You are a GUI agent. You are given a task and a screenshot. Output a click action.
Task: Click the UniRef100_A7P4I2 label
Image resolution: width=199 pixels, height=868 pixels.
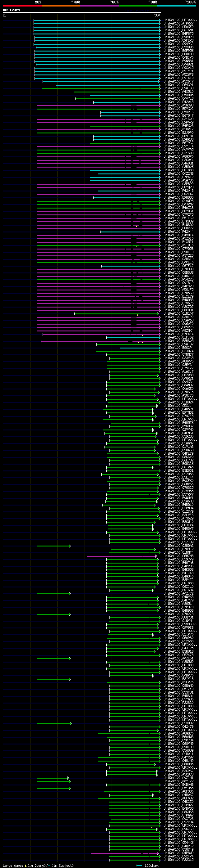click(179, 177)
